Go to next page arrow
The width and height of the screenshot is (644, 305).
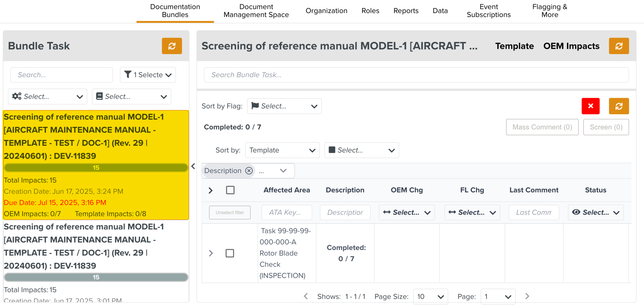(x=527, y=296)
